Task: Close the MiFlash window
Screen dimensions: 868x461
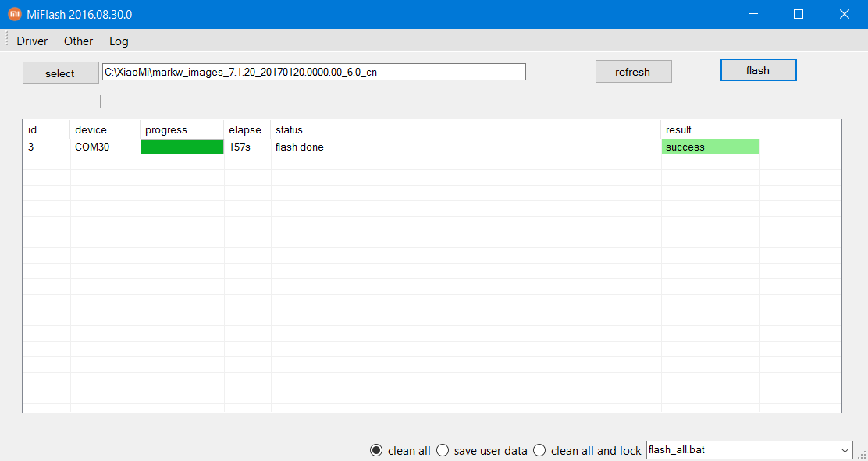Action: pos(845,14)
